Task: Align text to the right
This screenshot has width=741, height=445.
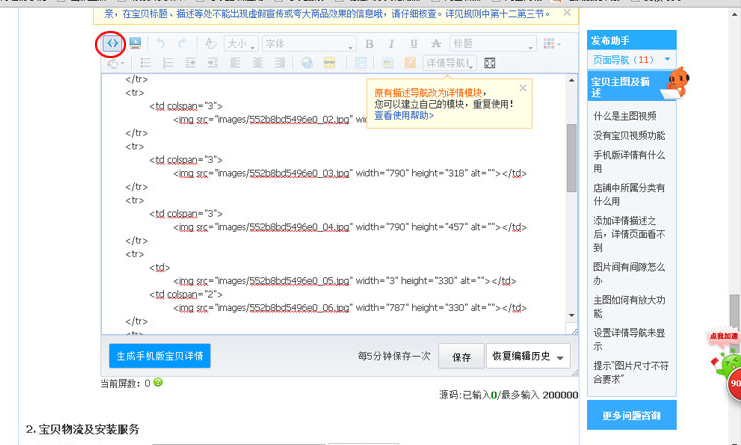Action: pos(280,63)
